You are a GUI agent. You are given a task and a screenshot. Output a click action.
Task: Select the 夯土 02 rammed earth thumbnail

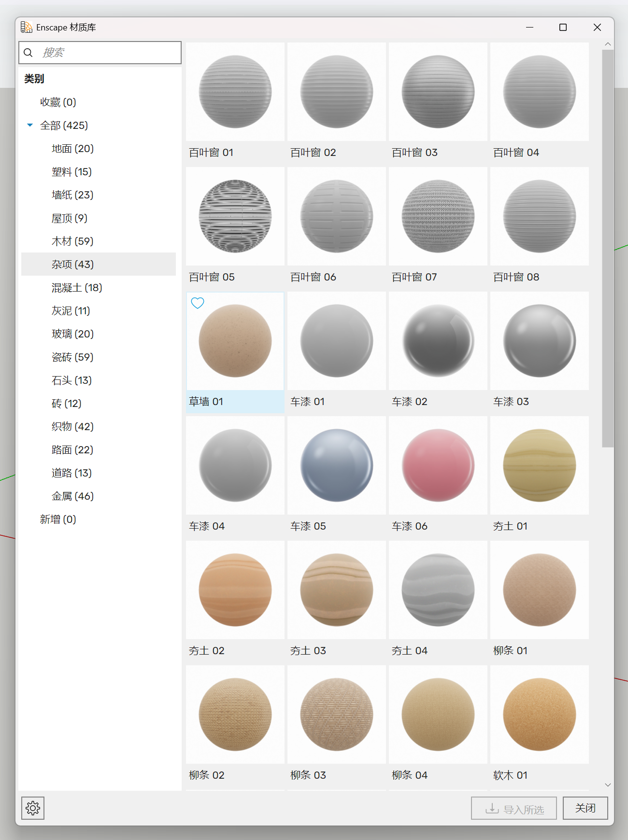(x=235, y=590)
